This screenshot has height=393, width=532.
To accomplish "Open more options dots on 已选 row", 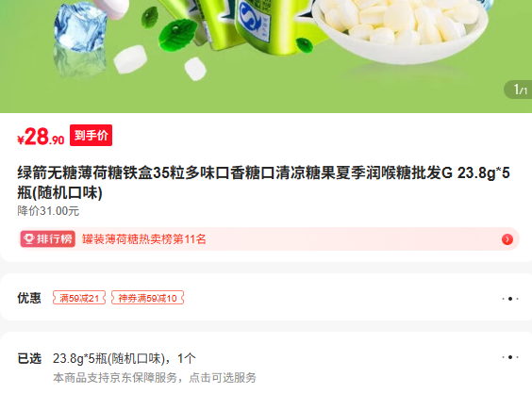I will 510,357.
